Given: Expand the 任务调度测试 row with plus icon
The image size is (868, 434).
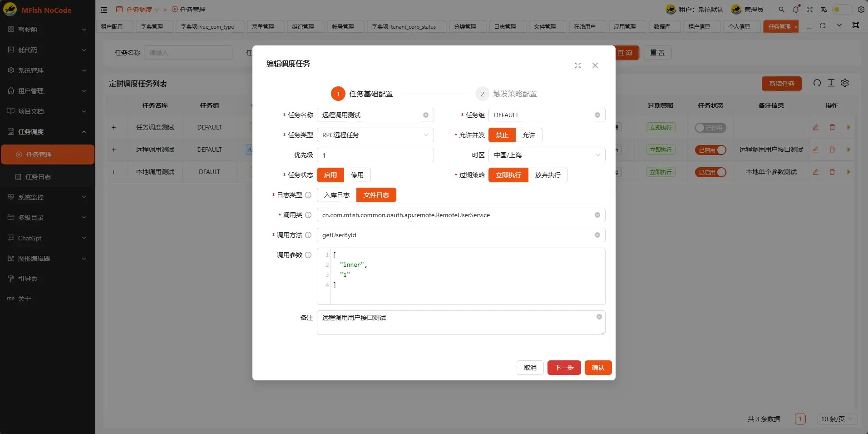Looking at the screenshot, I should pyautogui.click(x=113, y=128).
